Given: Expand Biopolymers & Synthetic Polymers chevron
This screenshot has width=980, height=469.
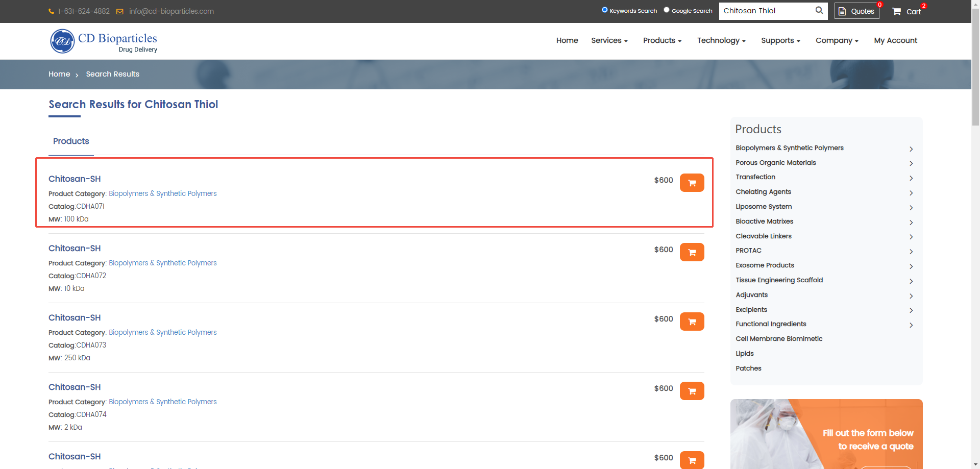Looking at the screenshot, I should 911,149.
